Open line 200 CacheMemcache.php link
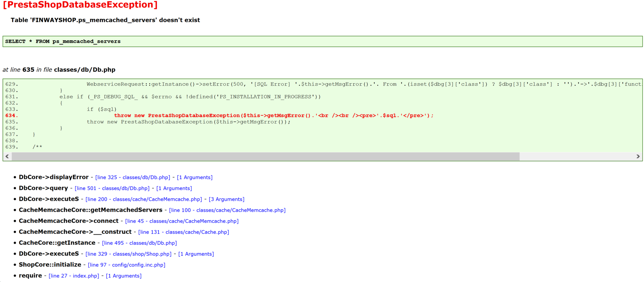This screenshot has width=644, height=282. [144, 199]
